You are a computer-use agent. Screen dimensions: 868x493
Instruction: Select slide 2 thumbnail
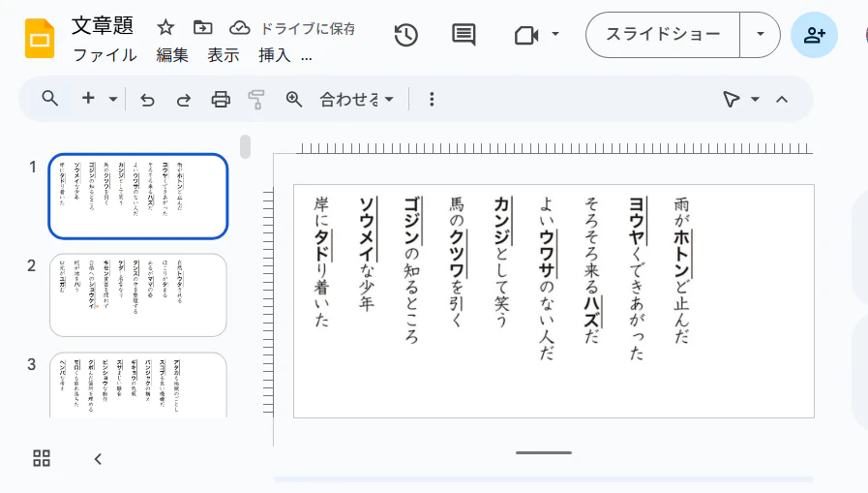tap(138, 294)
